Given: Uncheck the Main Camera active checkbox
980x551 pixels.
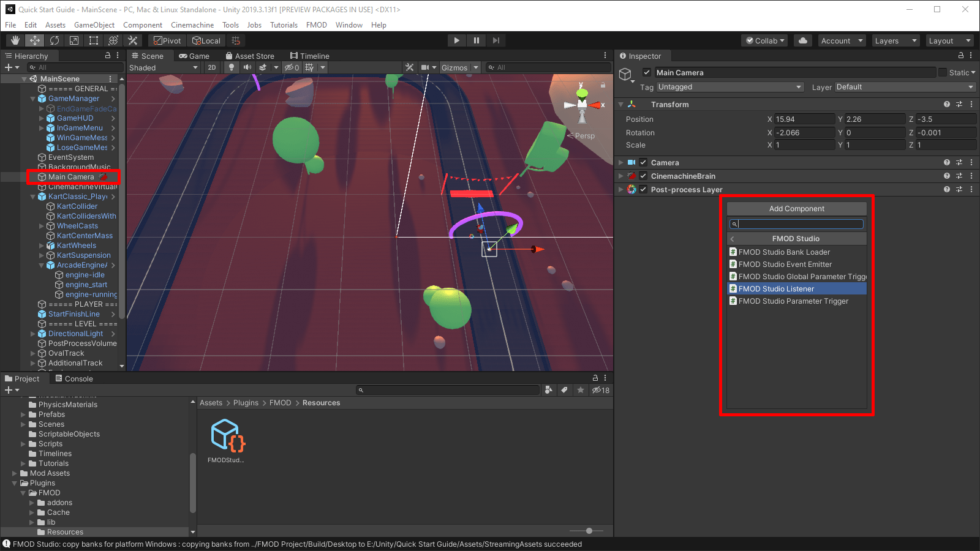Looking at the screenshot, I should tap(647, 72).
